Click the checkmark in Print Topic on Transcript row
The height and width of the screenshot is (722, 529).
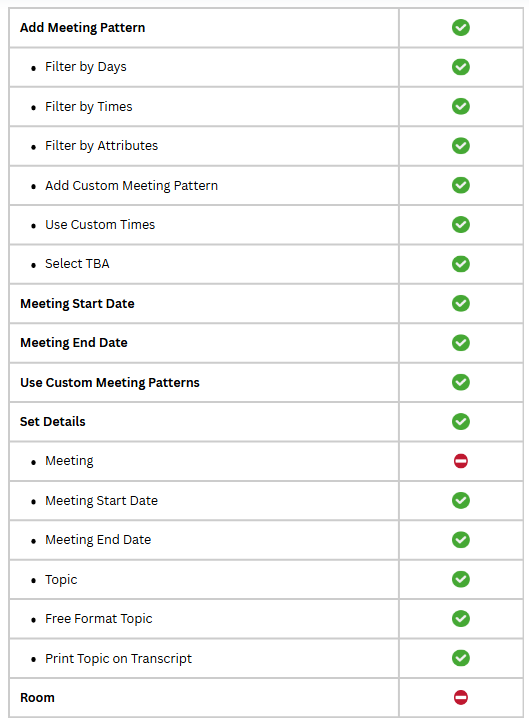(x=460, y=658)
